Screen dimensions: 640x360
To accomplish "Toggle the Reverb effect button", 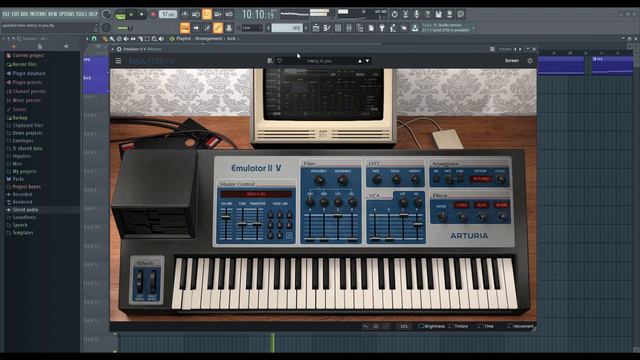I will (x=502, y=205).
